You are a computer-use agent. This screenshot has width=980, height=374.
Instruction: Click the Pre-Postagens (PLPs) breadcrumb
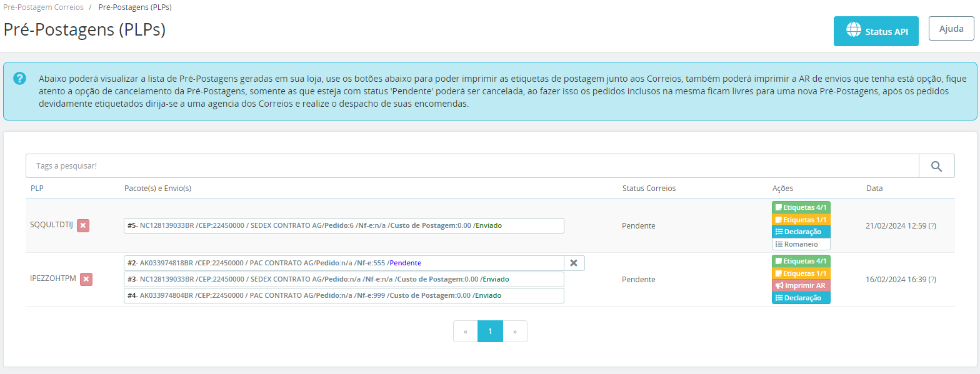[x=135, y=7]
